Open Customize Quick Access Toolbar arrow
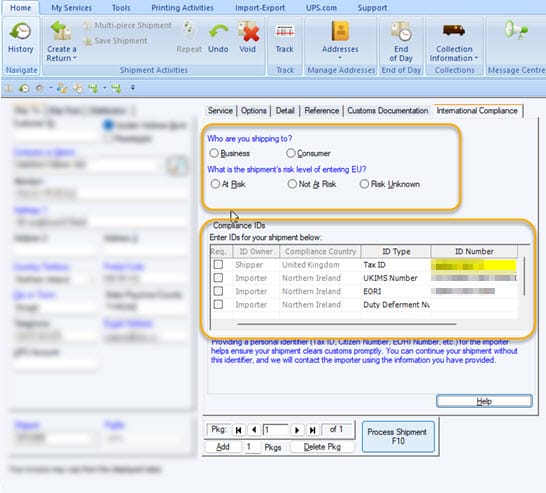 click(133, 88)
